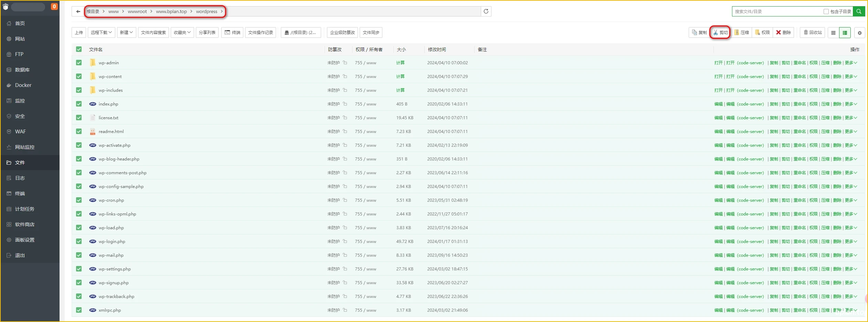The height and width of the screenshot is (322, 868).
Task: Copy the selected files
Action: click(x=699, y=32)
